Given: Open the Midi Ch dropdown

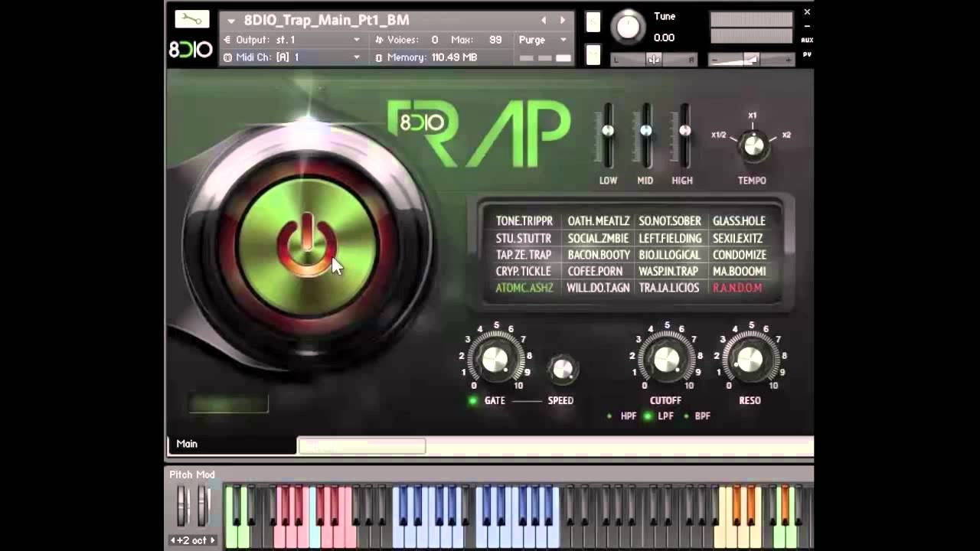Looking at the screenshot, I should 357,57.
